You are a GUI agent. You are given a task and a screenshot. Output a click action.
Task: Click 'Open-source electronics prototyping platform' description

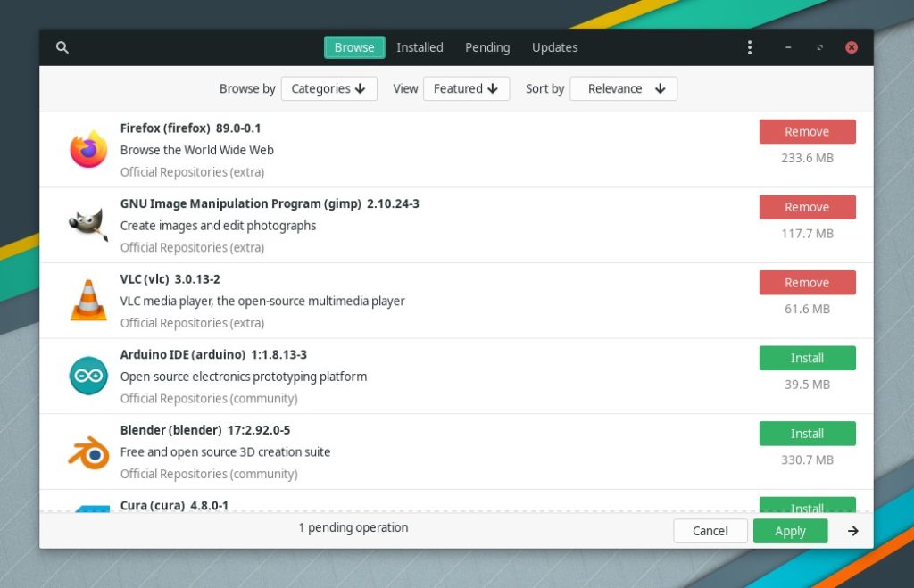(x=244, y=377)
